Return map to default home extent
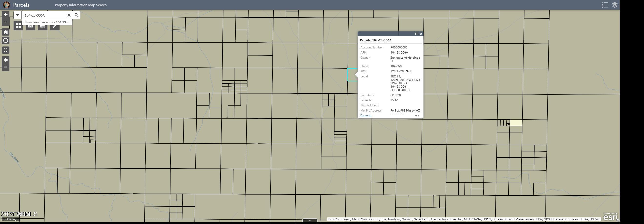 point(6,32)
